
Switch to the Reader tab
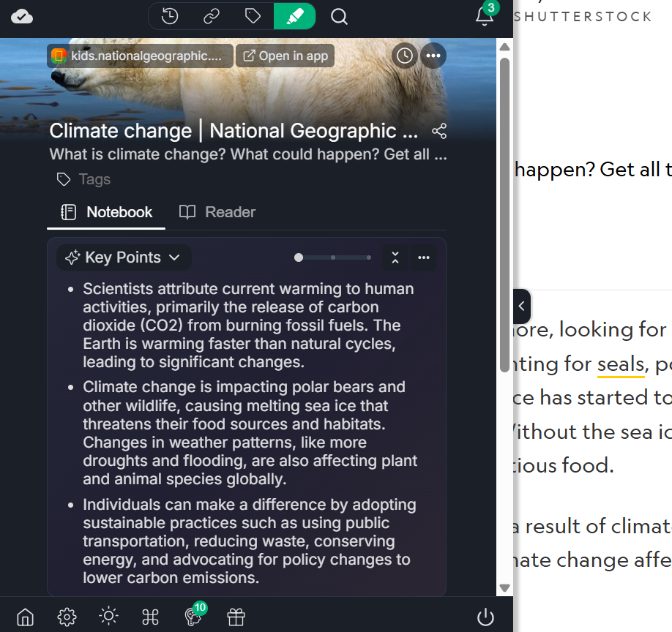tap(217, 212)
